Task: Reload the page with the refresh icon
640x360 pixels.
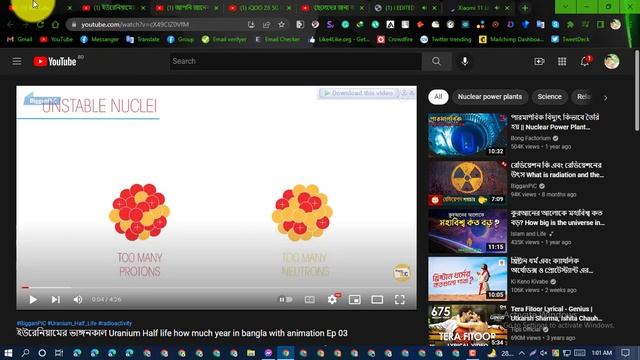Action: tap(40, 24)
